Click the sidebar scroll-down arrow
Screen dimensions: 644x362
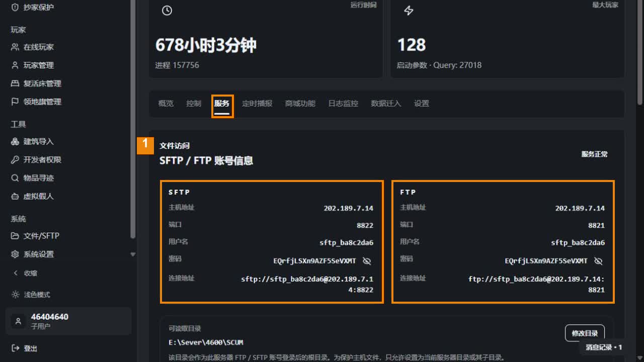(133, 254)
